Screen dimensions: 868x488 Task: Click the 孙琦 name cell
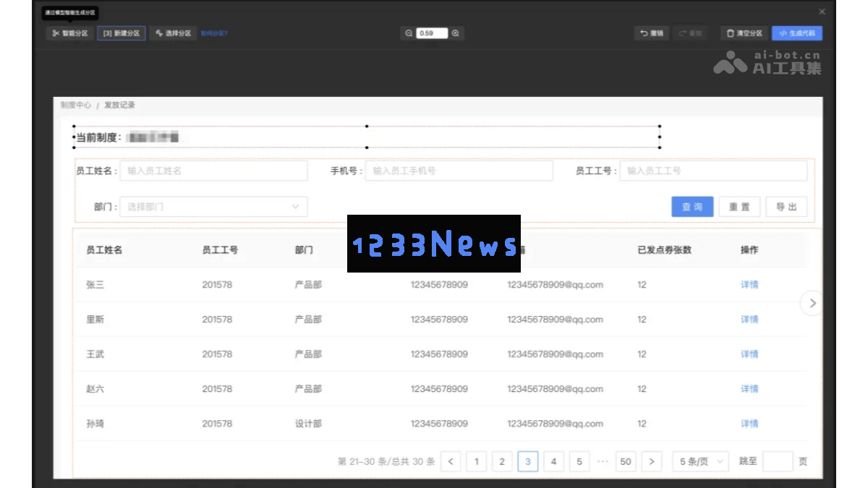(95, 424)
